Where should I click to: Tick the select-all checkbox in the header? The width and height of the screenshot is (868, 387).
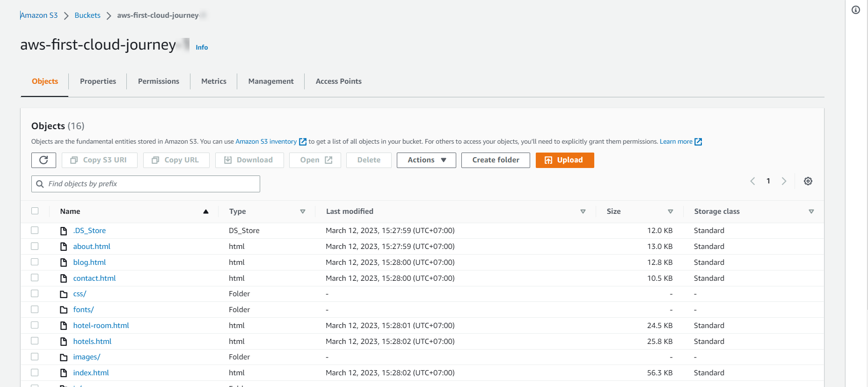pos(35,211)
